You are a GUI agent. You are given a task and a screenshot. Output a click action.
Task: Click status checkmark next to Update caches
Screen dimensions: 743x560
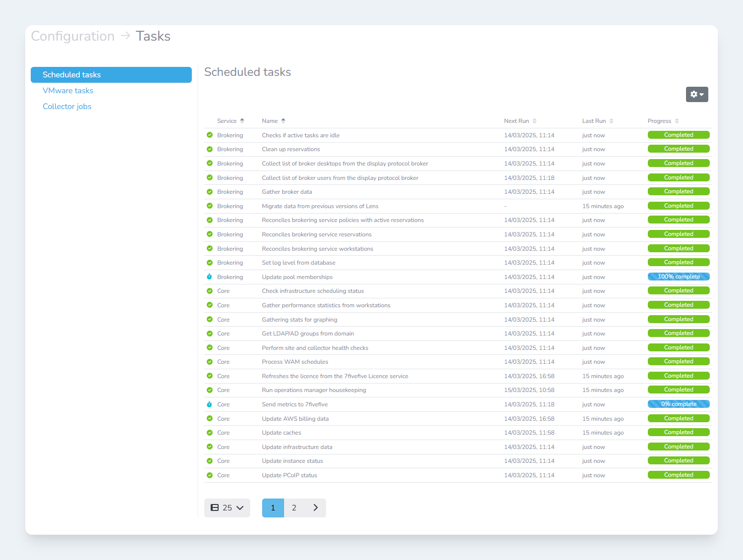(x=210, y=433)
